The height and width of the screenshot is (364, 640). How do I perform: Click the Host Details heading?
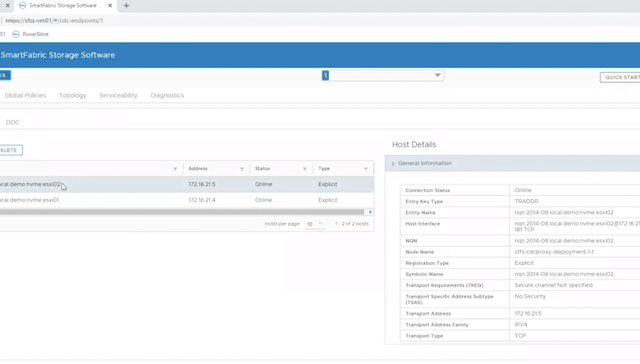414,145
